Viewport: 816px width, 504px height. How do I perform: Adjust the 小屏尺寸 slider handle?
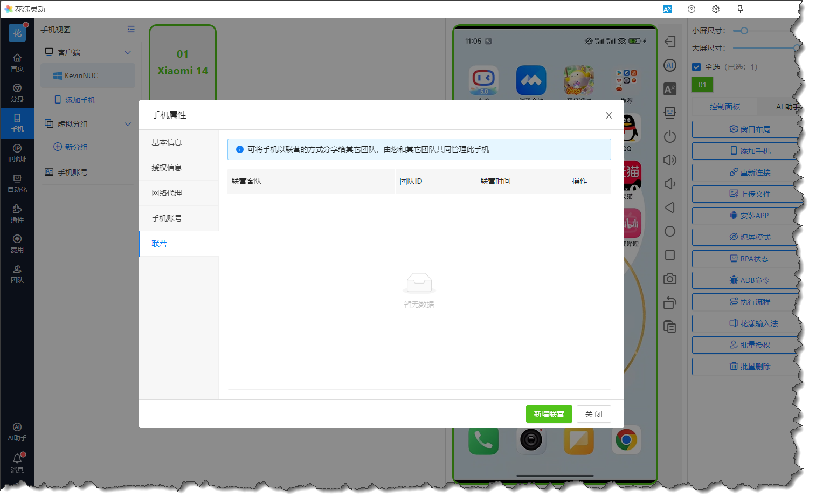coord(744,31)
